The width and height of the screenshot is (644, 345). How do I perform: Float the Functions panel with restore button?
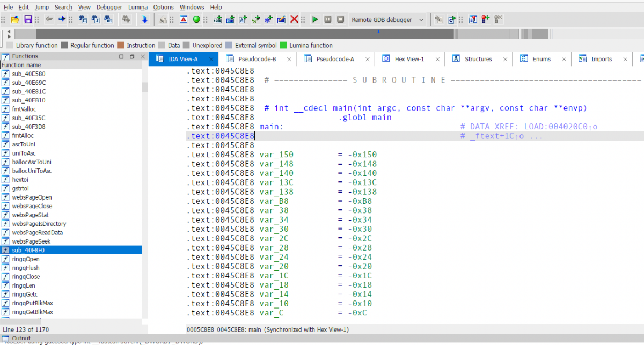click(x=131, y=56)
